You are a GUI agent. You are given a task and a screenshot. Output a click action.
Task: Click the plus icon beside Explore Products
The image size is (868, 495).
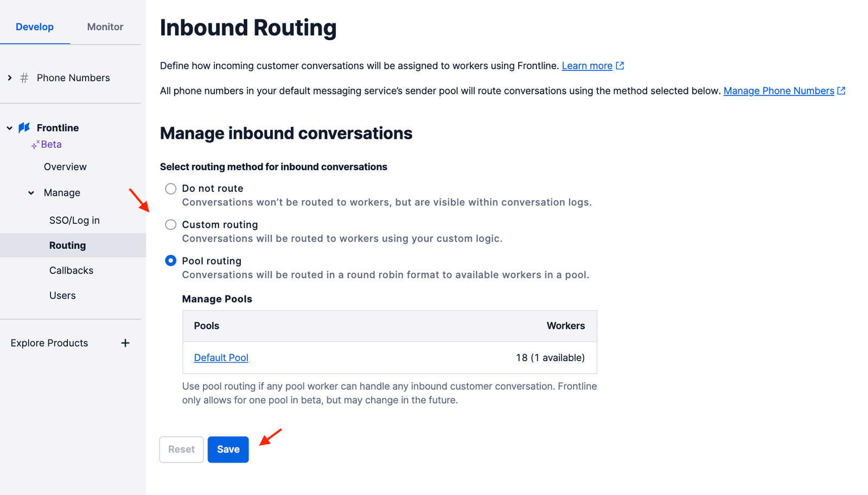(125, 343)
